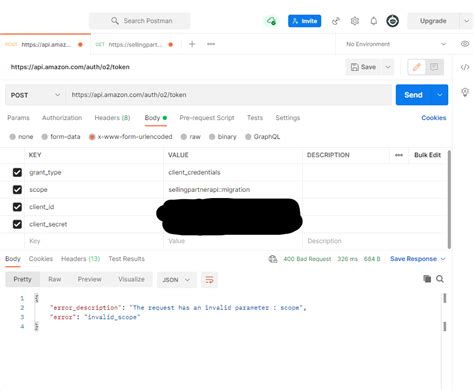Open tab options three-dot menu
Screen dimensions: 474x392
tap(211, 44)
